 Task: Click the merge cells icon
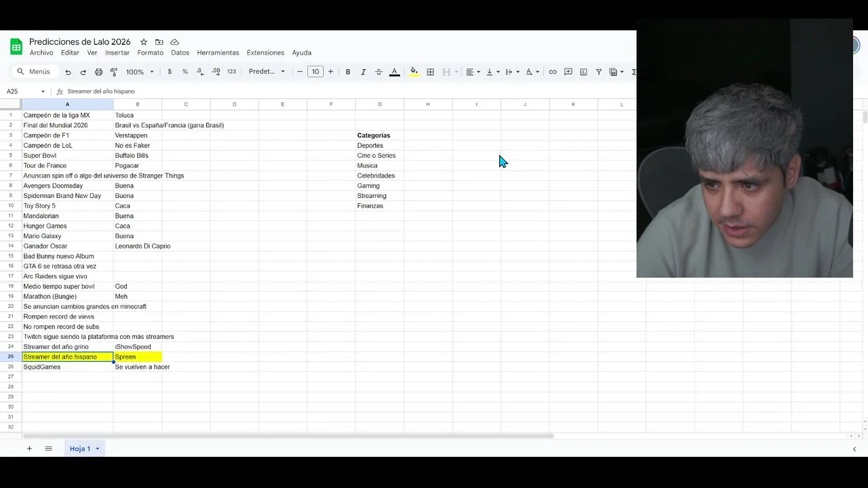446,72
